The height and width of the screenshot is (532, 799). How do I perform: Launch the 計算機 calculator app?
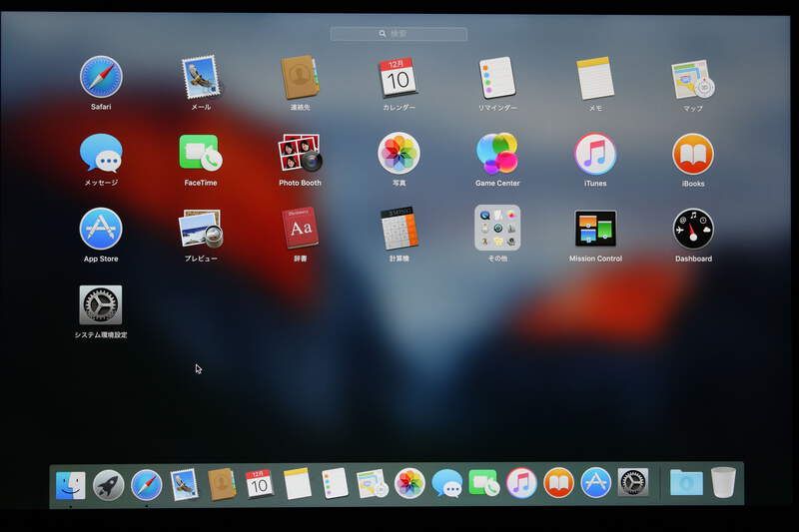tap(399, 229)
